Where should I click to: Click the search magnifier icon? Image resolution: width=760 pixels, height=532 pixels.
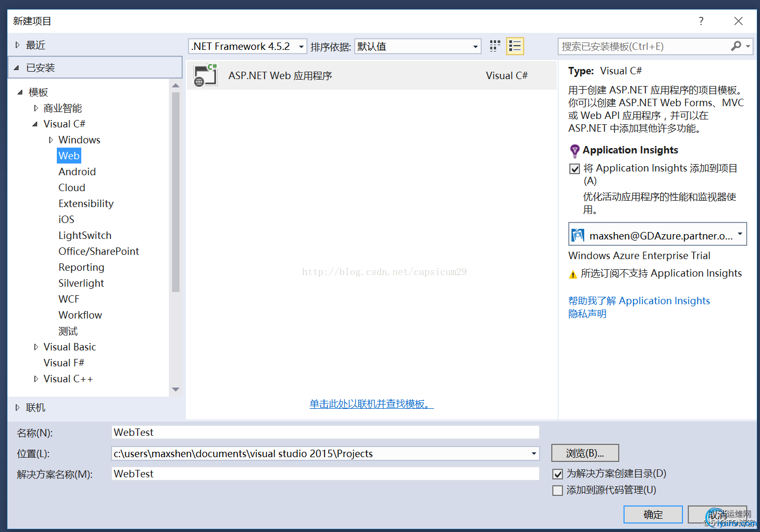736,46
